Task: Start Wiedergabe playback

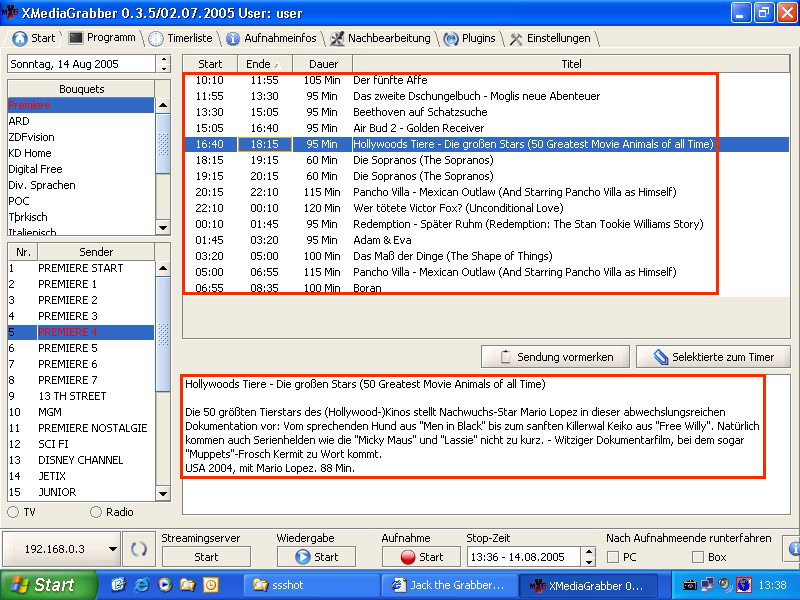Action: pos(316,557)
